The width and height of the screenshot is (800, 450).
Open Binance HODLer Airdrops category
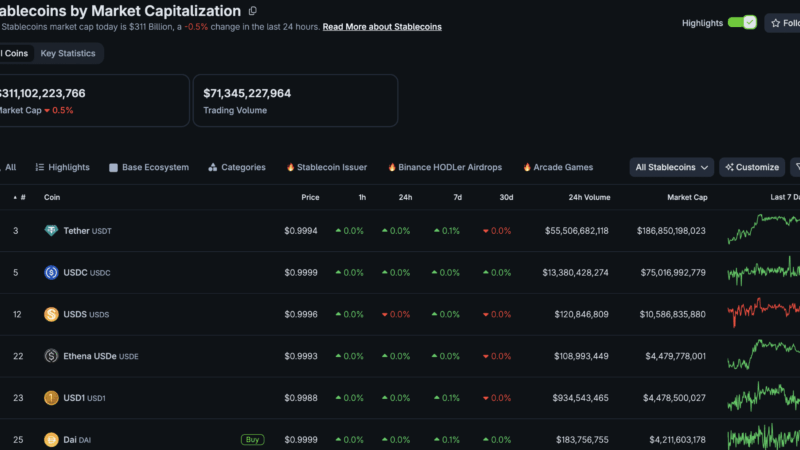[x=445, y=167]
